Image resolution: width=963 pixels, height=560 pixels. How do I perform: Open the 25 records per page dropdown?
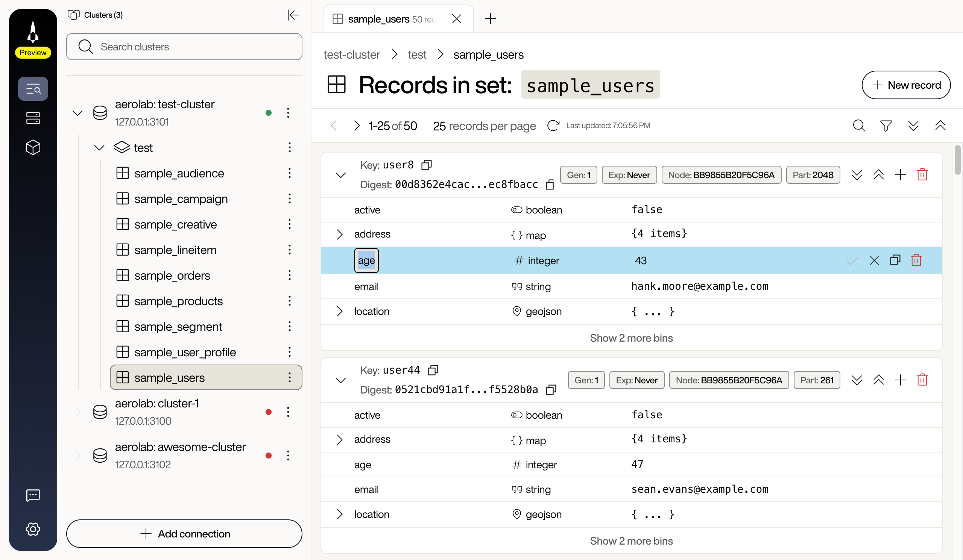click(x=484, y=126)
